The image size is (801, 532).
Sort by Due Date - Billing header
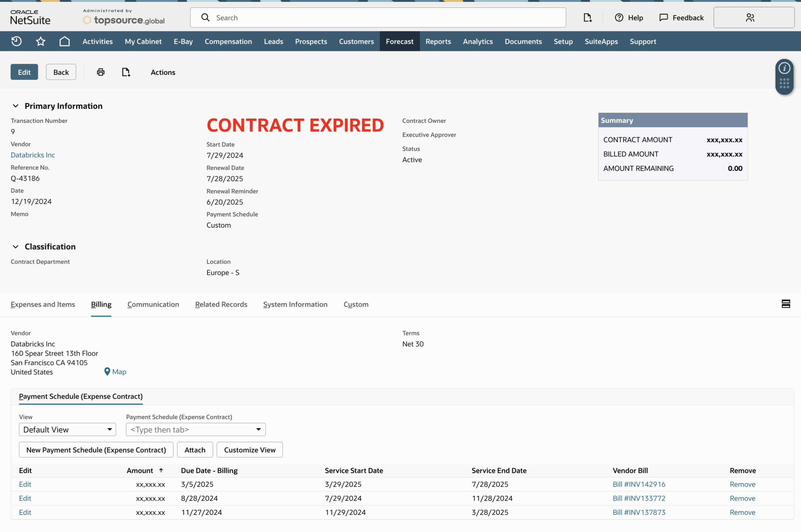[209, 471]
